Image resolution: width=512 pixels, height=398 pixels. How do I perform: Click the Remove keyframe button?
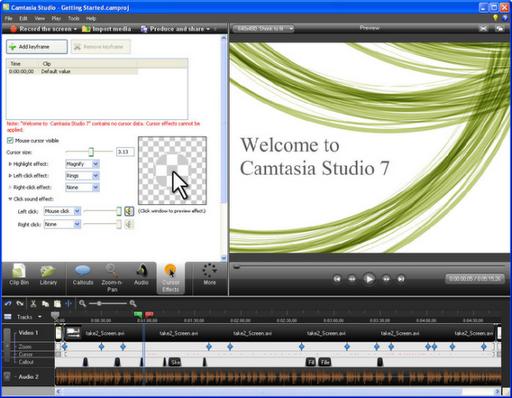coord(100,47)
